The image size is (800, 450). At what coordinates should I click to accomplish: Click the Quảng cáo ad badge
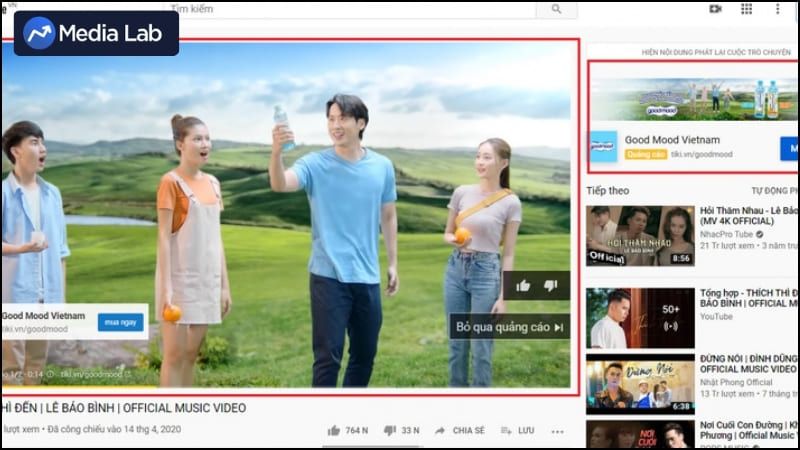coord(645,154)
